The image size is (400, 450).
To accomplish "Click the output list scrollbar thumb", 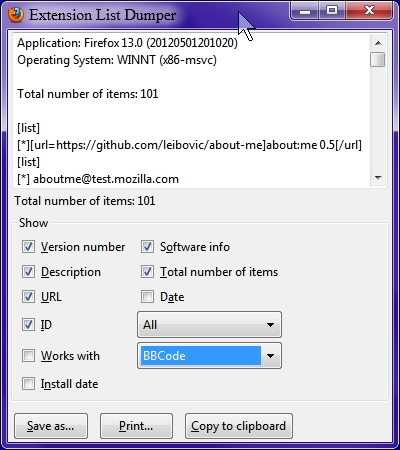I will [x=378, y=60].
